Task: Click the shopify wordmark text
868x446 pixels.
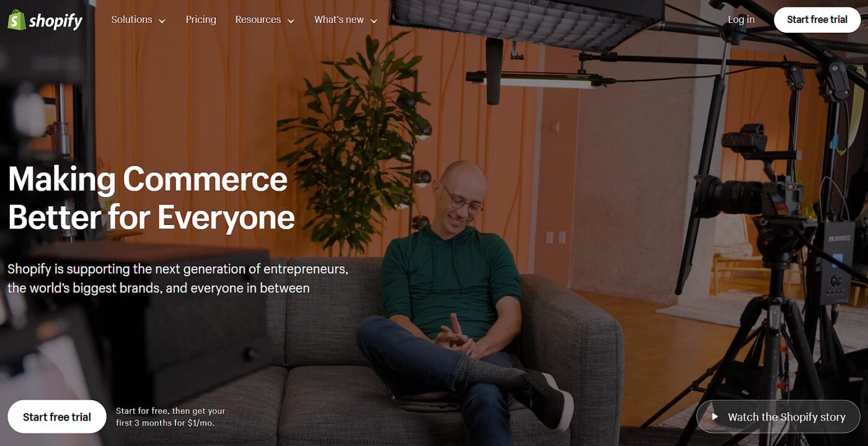Action: 55,21
